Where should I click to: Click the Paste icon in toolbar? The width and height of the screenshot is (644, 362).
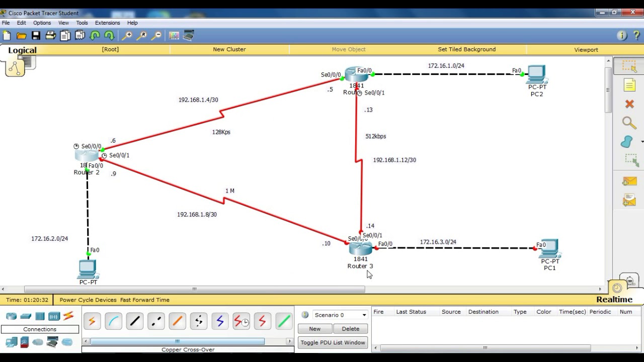click(x=79, y=36)
